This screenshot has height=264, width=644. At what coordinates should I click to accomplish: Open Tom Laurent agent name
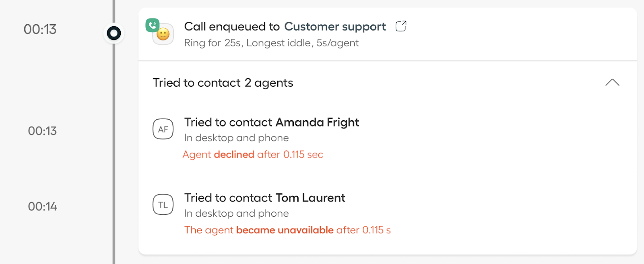tap(310, 198)
